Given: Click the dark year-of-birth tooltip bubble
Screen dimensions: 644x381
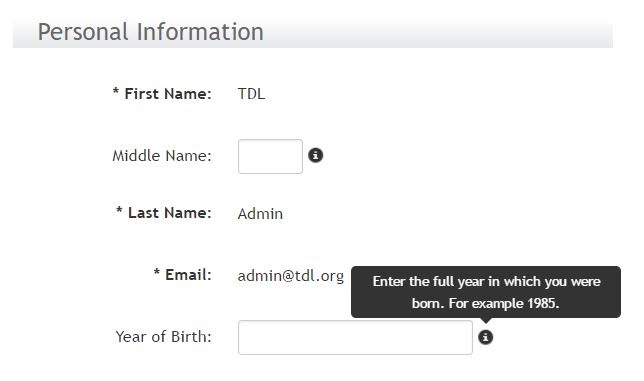Looking at the screenshot, I should [486, 292].
